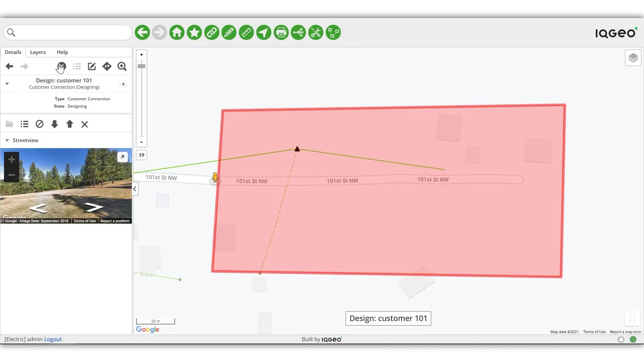
Task: Click the delete X icon in toolbar
Action: [85, 124]
